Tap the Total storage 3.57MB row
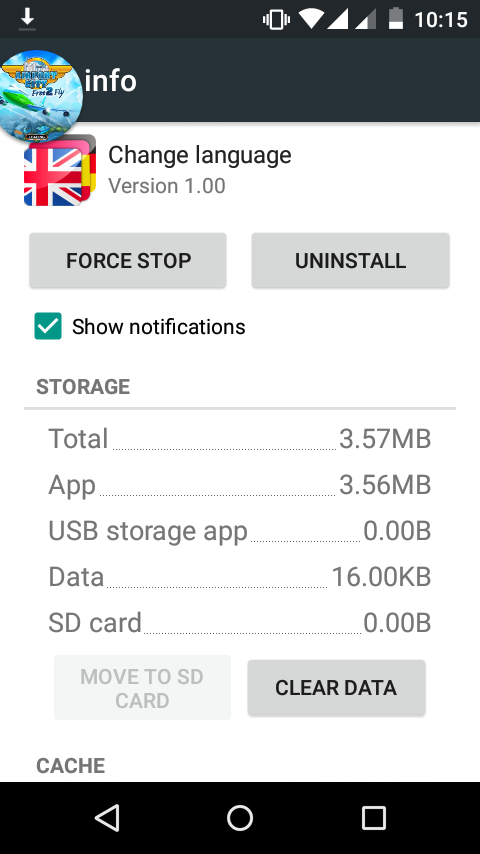Screen dimensions: 480x854 tap(240, 438)
